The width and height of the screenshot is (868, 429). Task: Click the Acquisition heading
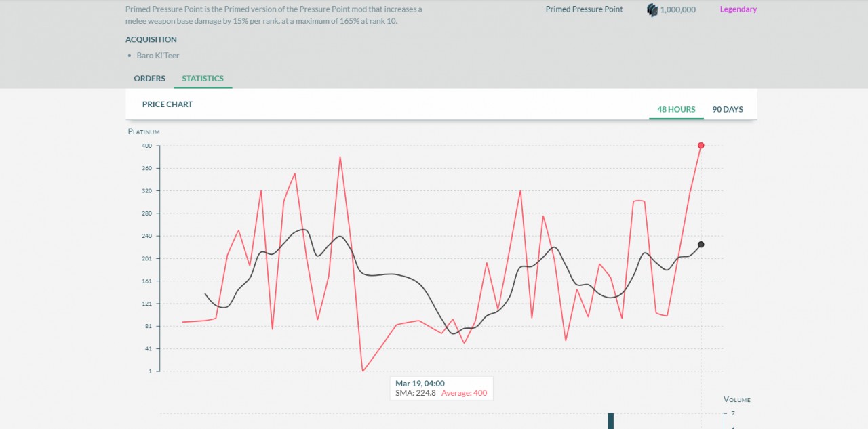151,39
